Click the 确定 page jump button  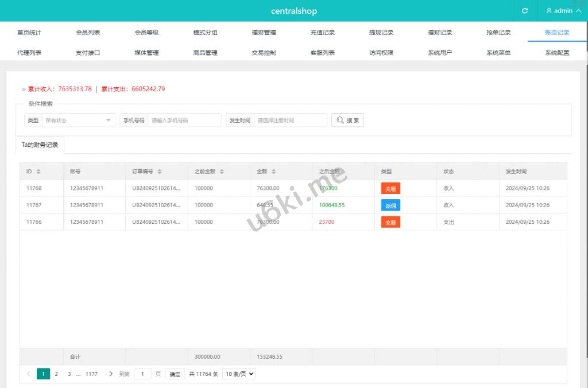pos(175,374)
